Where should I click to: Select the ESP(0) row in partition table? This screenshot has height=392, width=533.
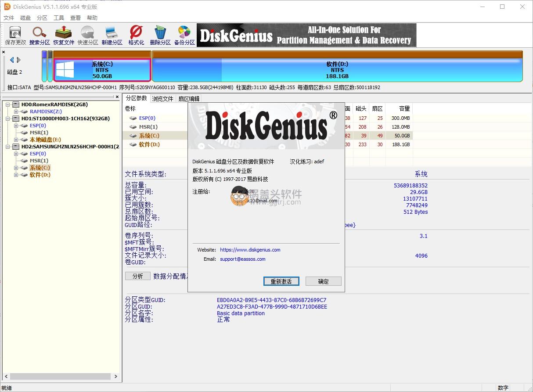point(268,118)
